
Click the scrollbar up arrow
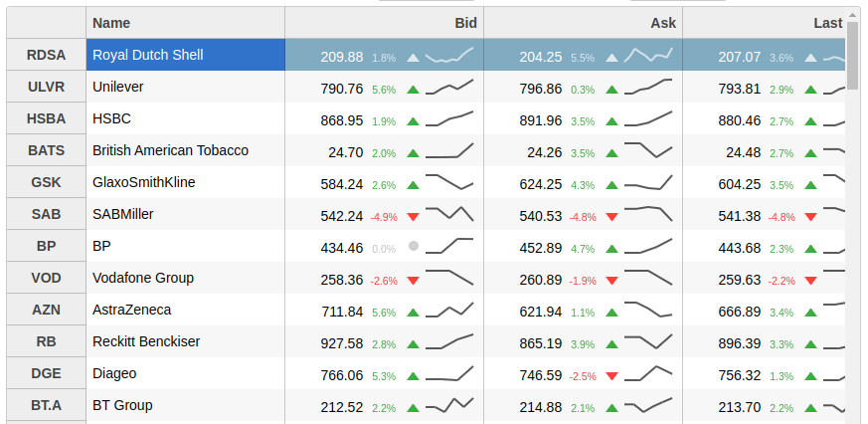click(852, 16)
